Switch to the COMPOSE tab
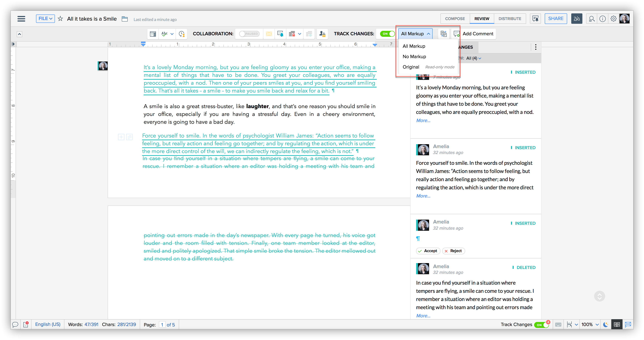The height and width of the screenshot is (340, 644). coord(455,19)
